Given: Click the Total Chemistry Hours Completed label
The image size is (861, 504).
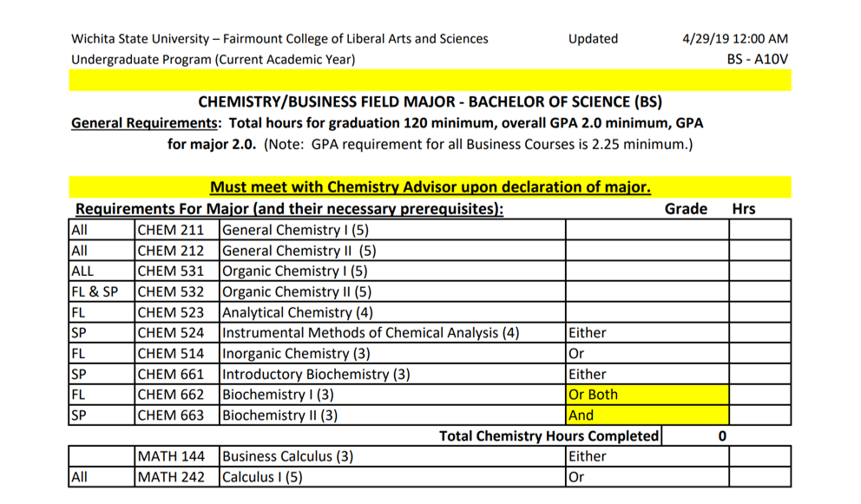Looking at the screenshot, I should pyautogui.click(x=549, y=436).
